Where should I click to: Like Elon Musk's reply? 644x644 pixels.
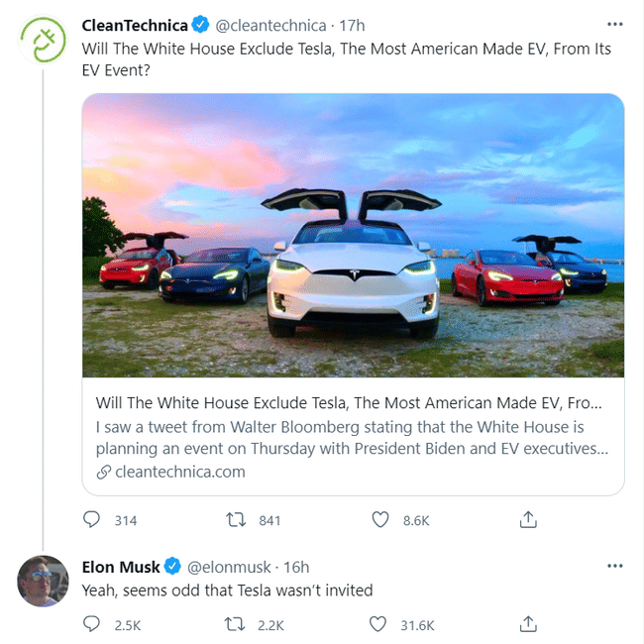(377, 624)
